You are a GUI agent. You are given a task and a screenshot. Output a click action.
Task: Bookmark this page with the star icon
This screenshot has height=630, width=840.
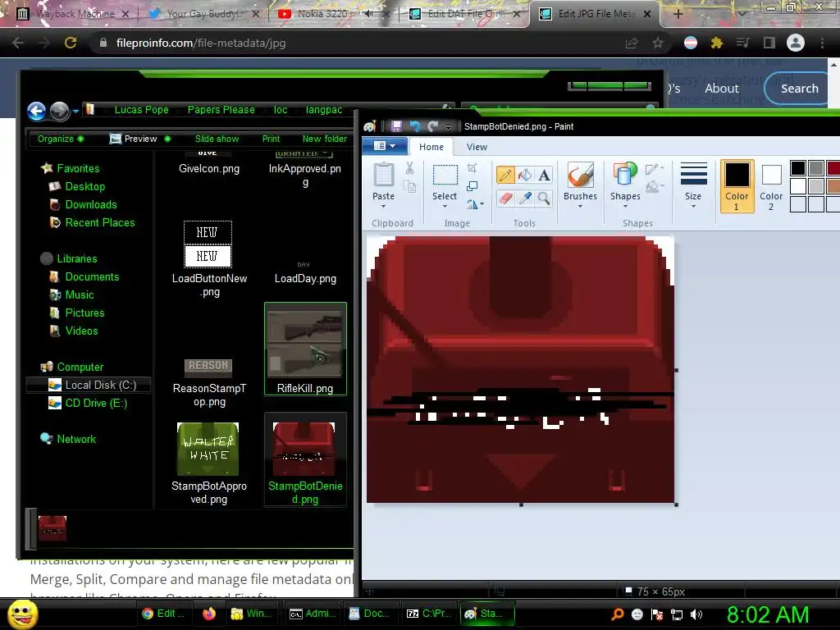click(x=658, y=43)
